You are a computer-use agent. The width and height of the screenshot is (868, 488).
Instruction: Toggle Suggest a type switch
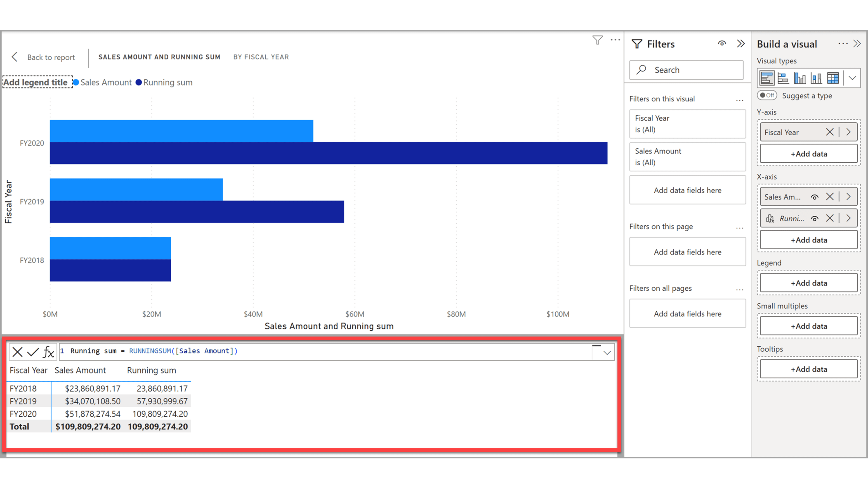pos(767,95)
